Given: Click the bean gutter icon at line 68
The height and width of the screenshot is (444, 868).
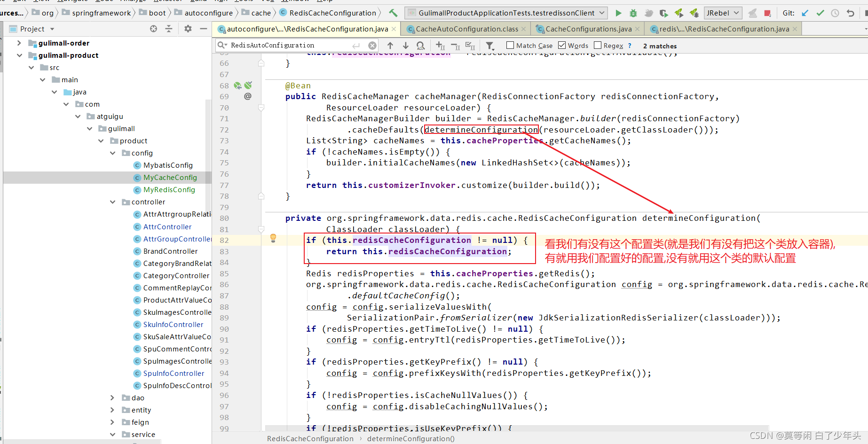Looking at the screenshot, I should 237,86.
